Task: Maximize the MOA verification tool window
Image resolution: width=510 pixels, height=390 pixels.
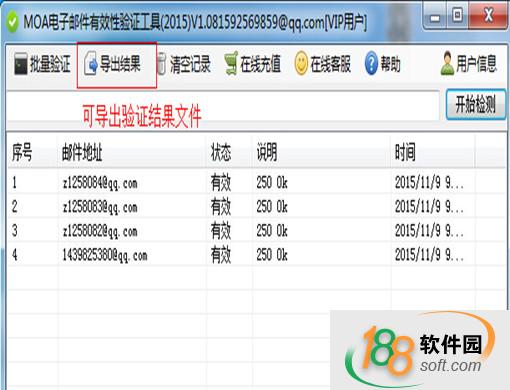Action: [x=458, y=16]
